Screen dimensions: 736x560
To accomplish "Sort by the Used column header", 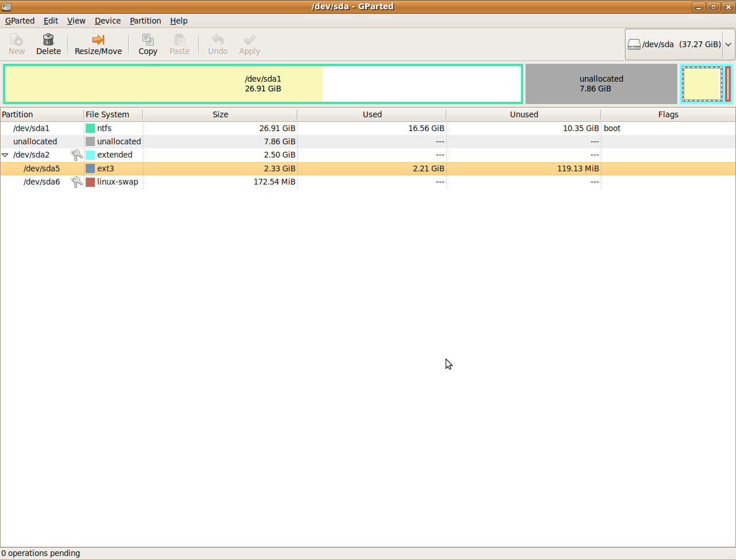I will 371,114.
